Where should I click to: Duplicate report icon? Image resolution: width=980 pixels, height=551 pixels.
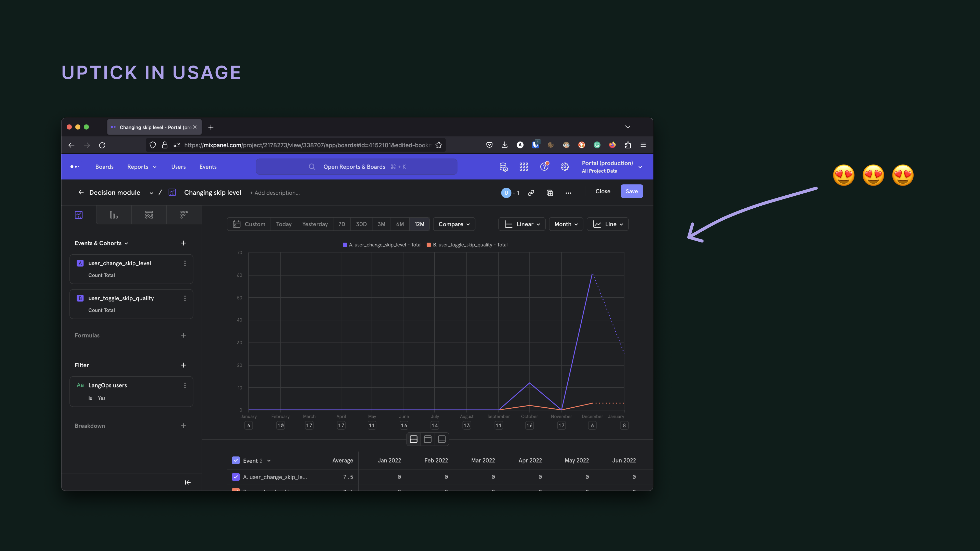point(550,193)
